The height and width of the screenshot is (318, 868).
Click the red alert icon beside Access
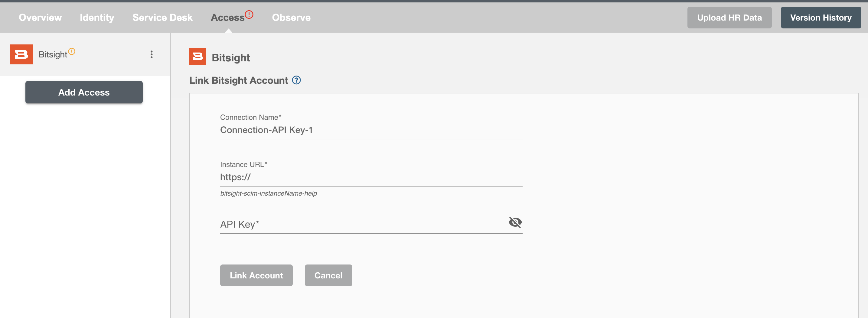249,15
